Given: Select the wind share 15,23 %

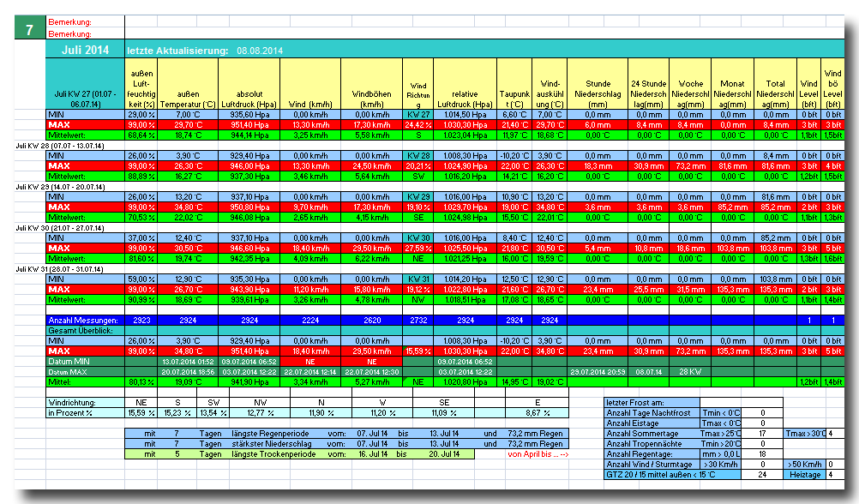Looking at the screenshot, I should (177, 413).
